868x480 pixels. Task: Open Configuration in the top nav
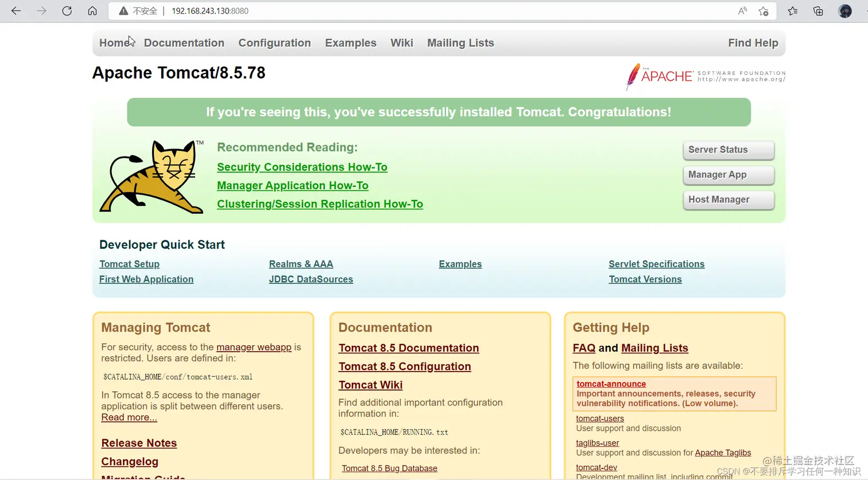click(x=274, y=43)
